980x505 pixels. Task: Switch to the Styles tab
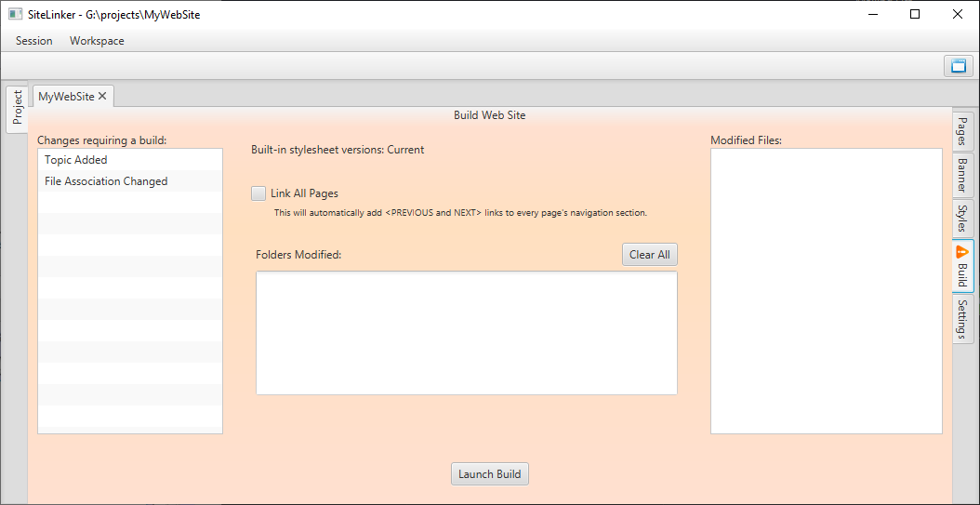pos(962,219)
